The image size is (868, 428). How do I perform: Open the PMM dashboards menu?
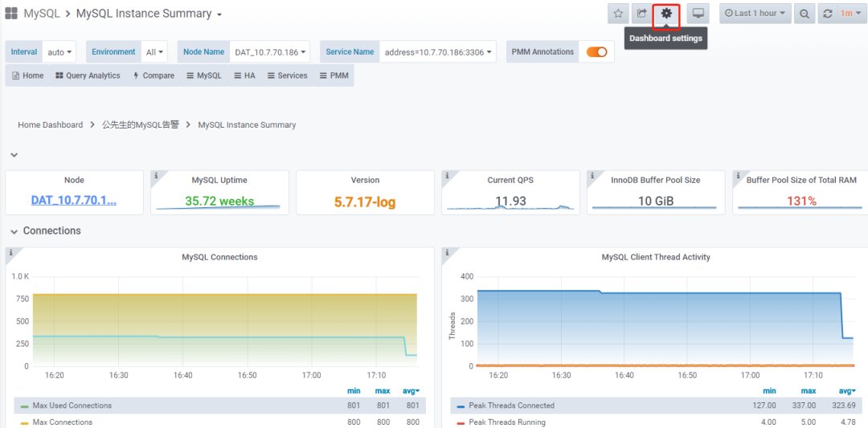tap(334, 75)
